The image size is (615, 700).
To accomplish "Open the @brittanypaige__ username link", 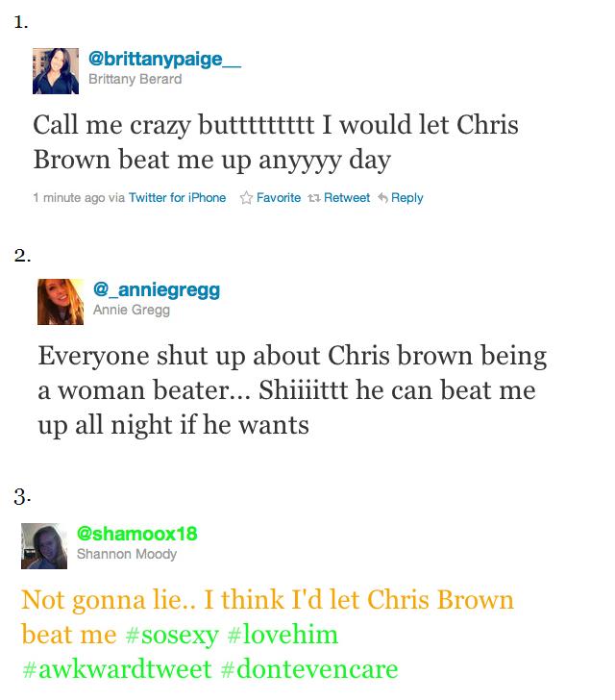I will pyautogui.click(x=164, y=59).
